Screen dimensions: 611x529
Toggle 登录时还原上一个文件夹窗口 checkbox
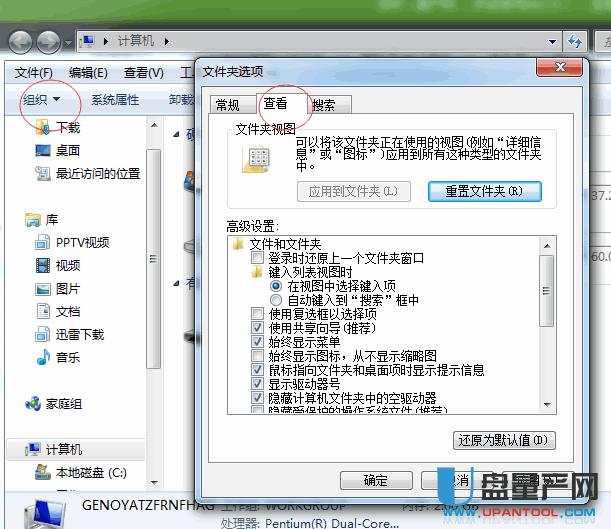pos(258,257)
